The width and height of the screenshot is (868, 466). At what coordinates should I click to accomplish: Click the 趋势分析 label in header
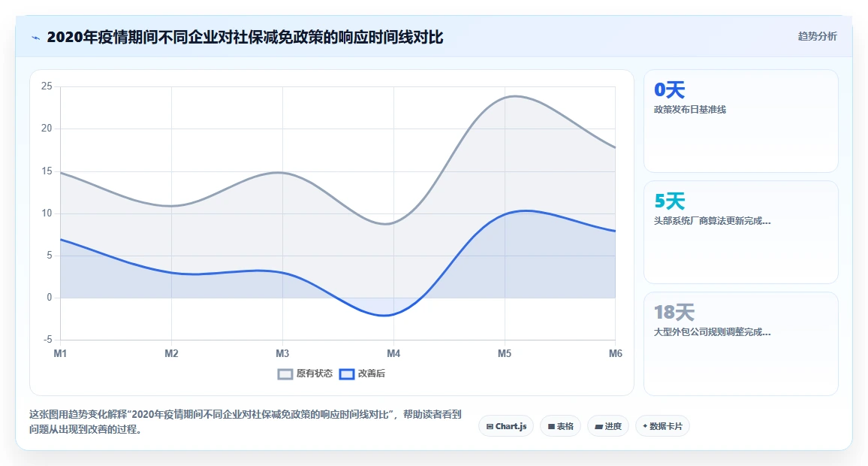coord(817,37)
